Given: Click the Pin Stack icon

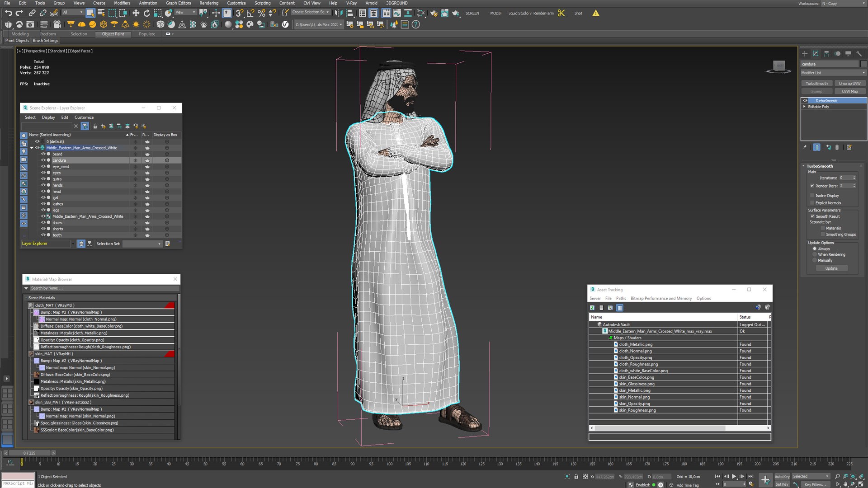Looking at the screenshot, I should tap(804, 147).
